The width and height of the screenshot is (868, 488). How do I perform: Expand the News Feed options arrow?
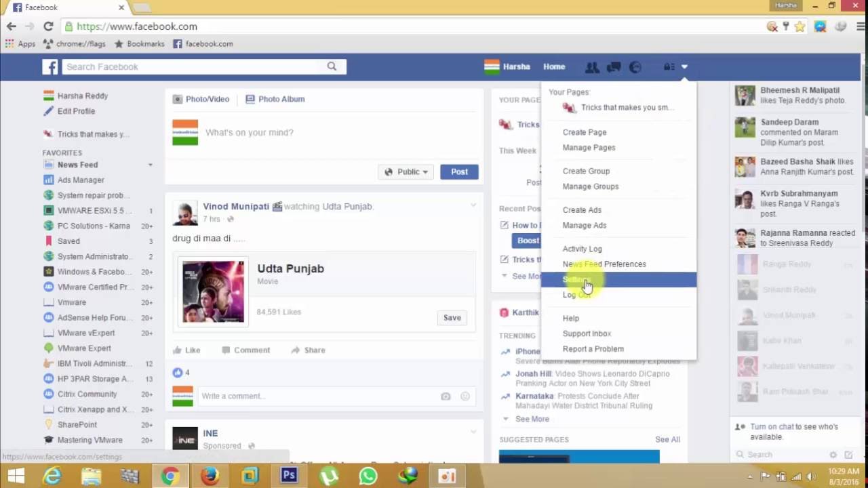click(151, 165)
